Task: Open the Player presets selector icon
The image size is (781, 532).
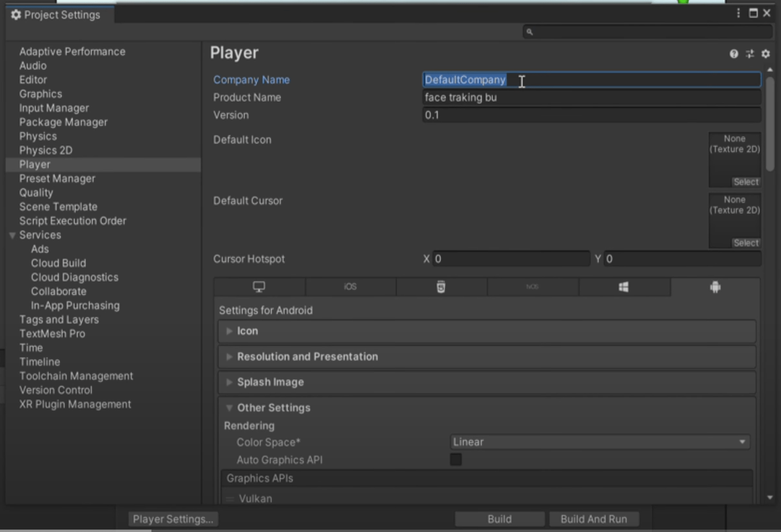Action: point(750,54)
